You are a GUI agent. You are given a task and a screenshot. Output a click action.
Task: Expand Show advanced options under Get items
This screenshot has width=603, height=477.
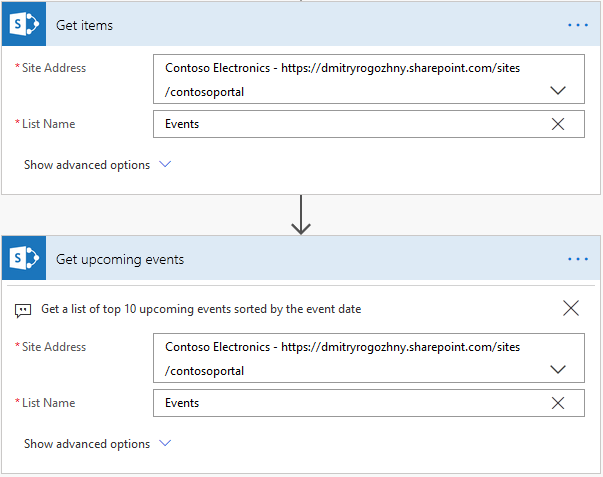[x=97, y=165]
